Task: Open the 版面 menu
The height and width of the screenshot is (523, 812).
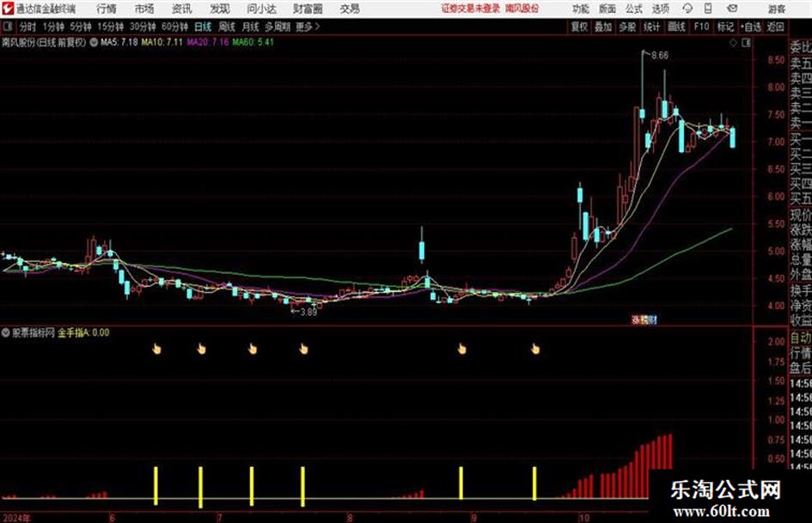Action: click(x=607, y=9)
